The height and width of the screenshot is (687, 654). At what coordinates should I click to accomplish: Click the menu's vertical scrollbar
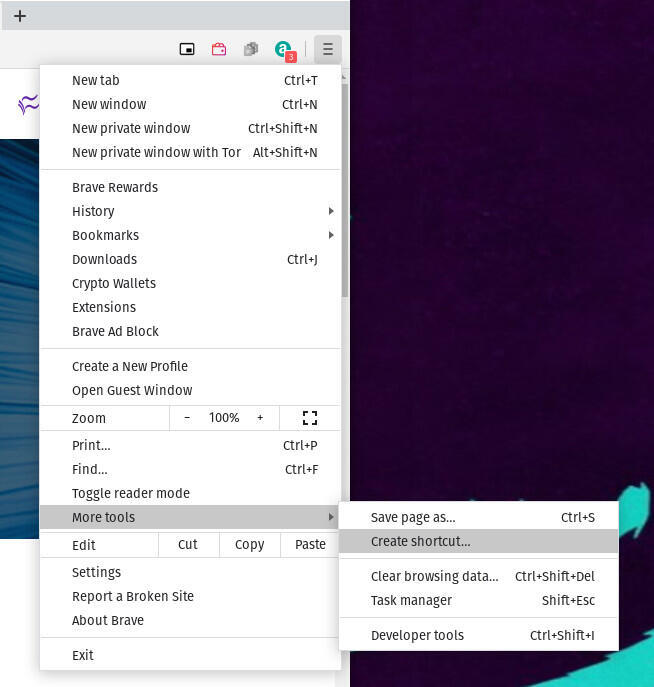click(345, 191)
